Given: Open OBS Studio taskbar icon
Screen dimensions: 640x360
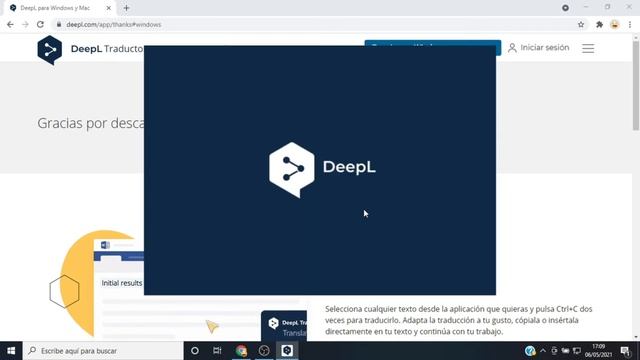Looking at the screenshot, I should click(x=264, y=351).
